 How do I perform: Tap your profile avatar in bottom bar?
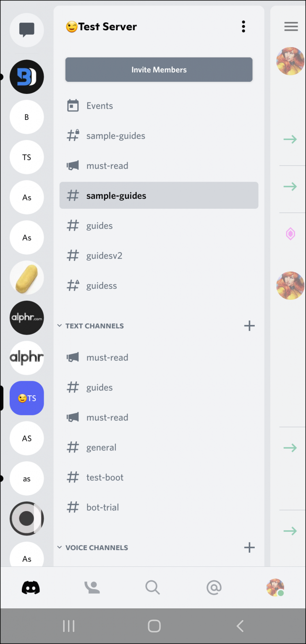point(275,587)
